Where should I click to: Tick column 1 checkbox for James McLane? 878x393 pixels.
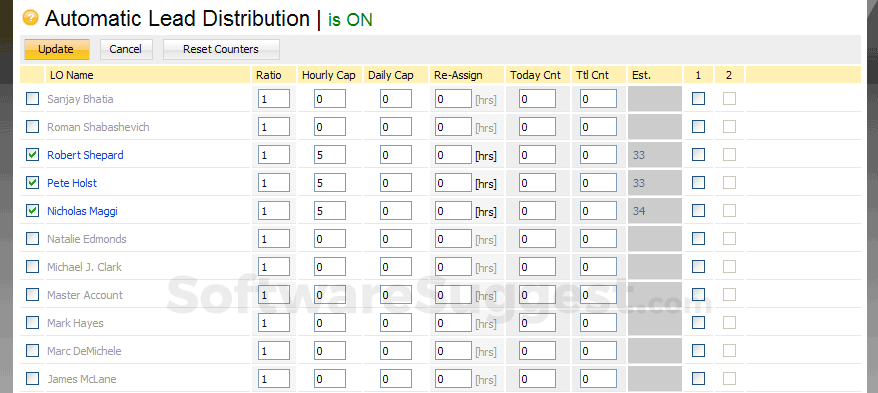[x=698, y=379]
